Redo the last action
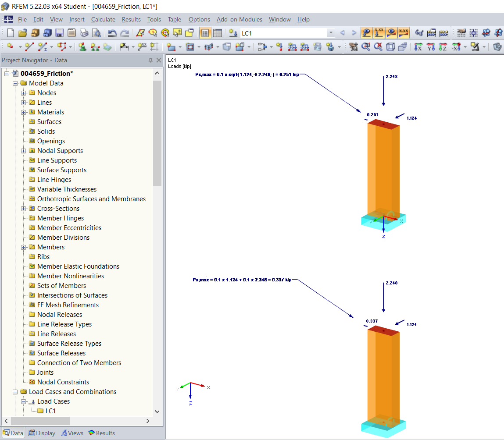Viewport: 504px width, 440px height. [125, 33]
